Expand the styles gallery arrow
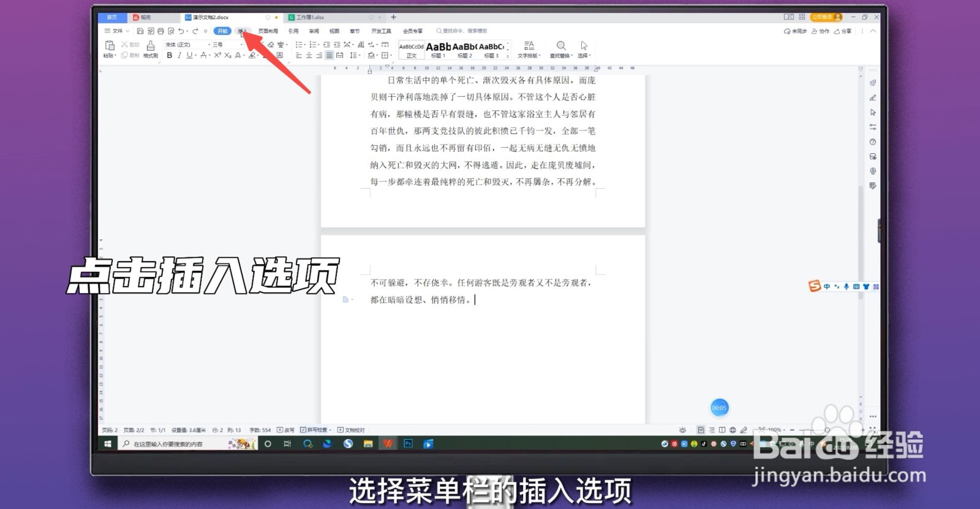Screen dimensions: 980x509 508,56
